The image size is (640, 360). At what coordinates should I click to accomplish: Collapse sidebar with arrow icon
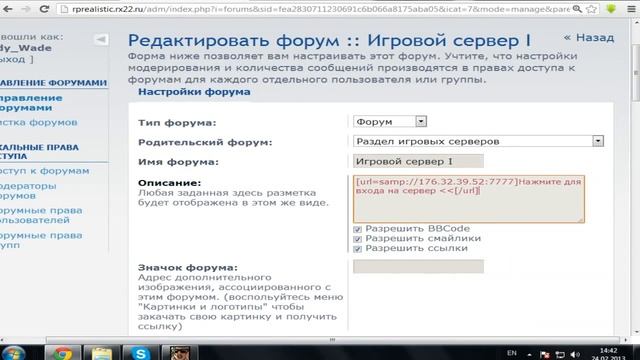pos(101,40)
